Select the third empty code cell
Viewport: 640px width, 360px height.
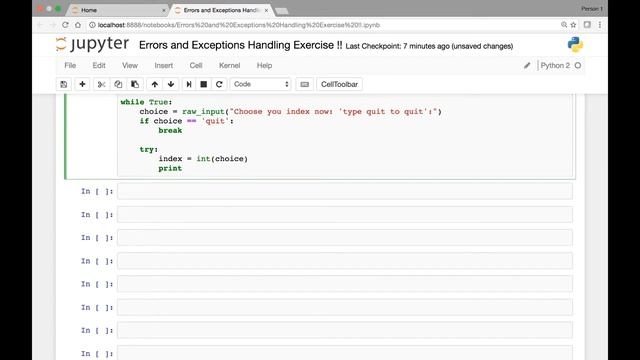[x=345, y=238]
